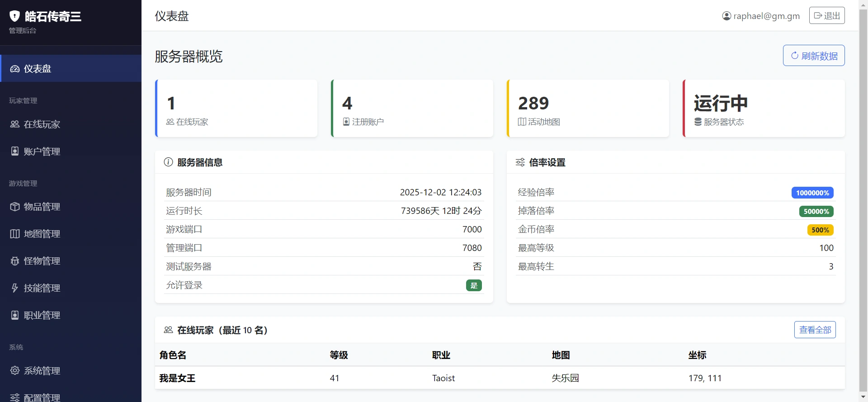
Task: Select the player row 我是女王
Action: pos(177,378)
